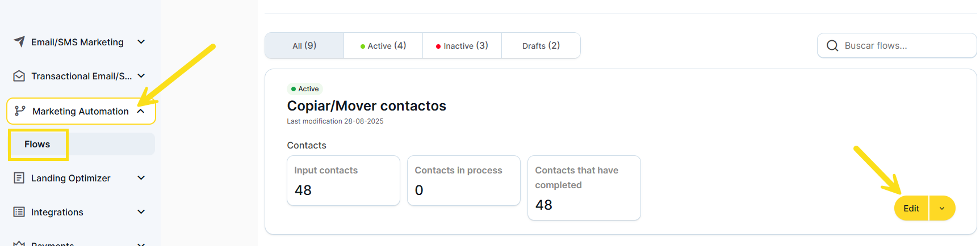Image resolution: width=980 pixels, height=246 pixels.
Task: Click the search magnifier icon
Action: tap(832, 46)
